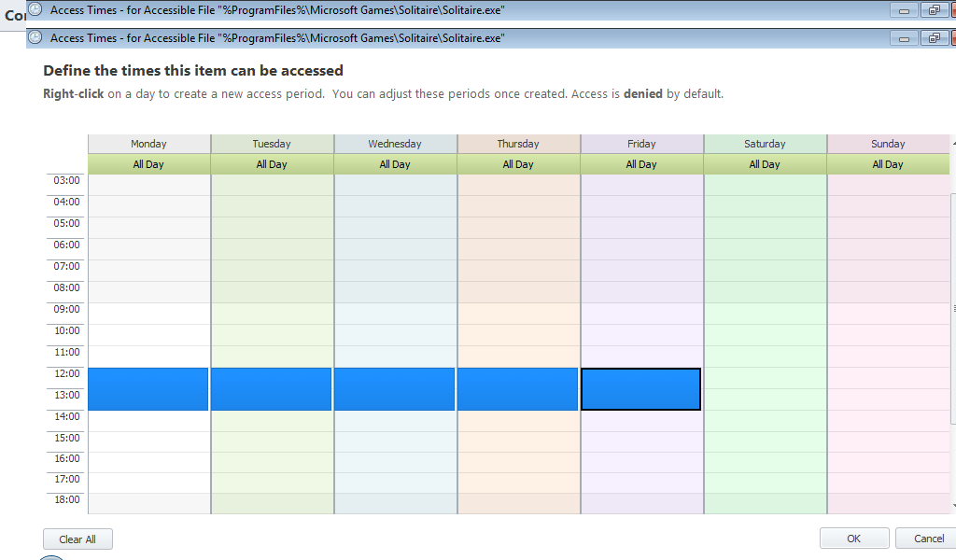This screenshot has height=560, width=956.
Task: Click the All Day cell under Friday
Action: 641,164
